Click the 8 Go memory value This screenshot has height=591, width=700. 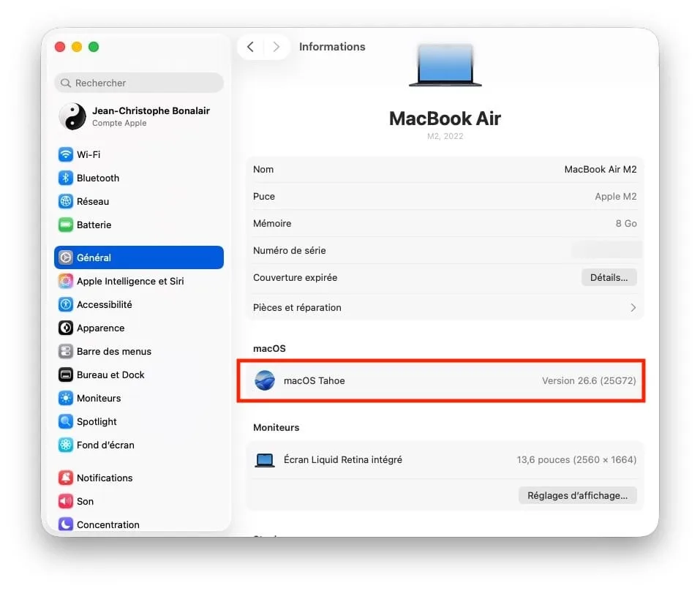tap(626, 223)
